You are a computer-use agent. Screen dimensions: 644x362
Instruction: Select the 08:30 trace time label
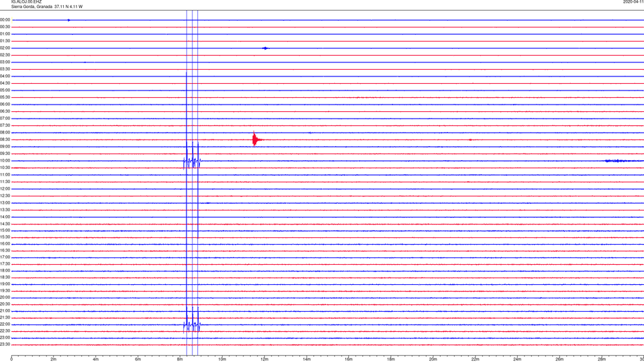click(5, 139)
